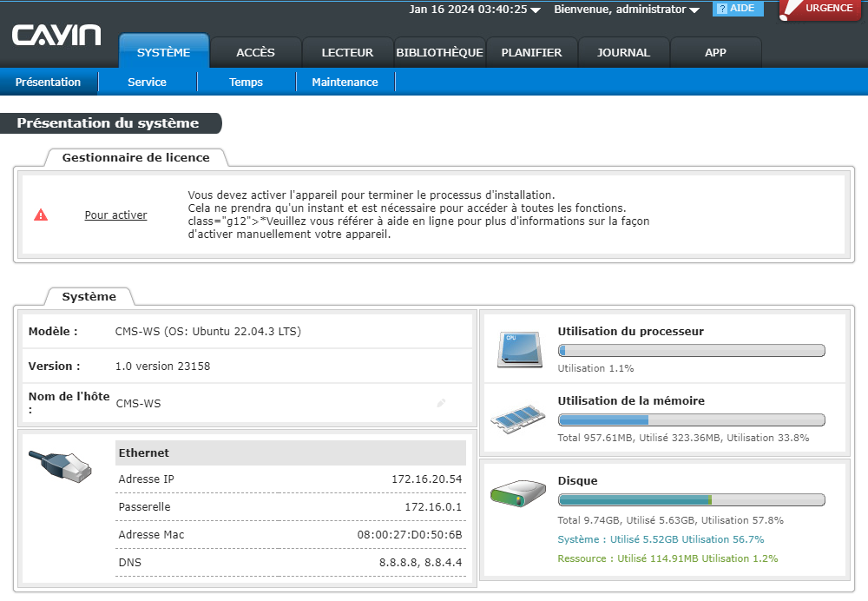Click the memory total 957.61MB stats line
The width and height of the screenshot is (868, 601).
click(683, 438)
